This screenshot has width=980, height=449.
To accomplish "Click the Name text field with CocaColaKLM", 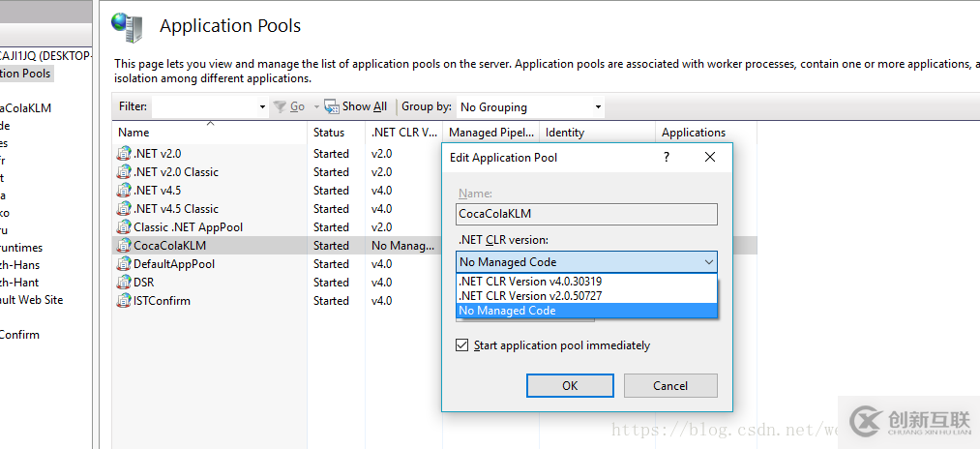I will tap(586, 214).
